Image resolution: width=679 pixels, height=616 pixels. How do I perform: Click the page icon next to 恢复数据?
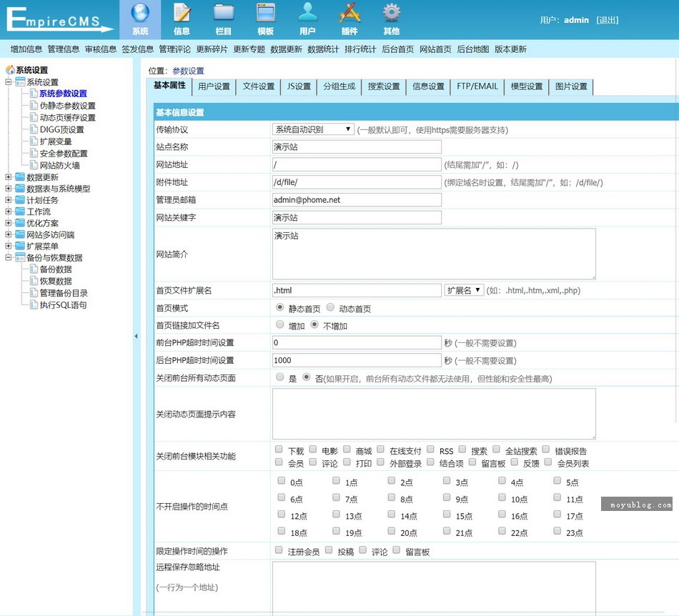34,281
